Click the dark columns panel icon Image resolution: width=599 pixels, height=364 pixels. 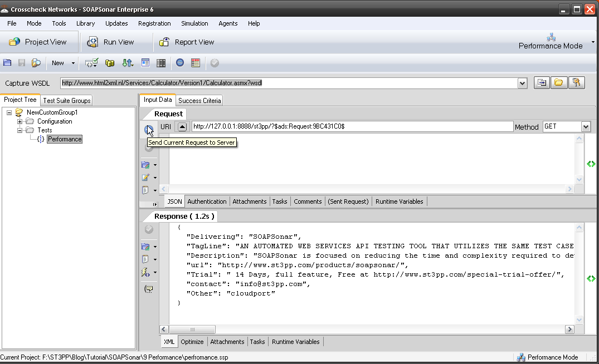point(161,63)
